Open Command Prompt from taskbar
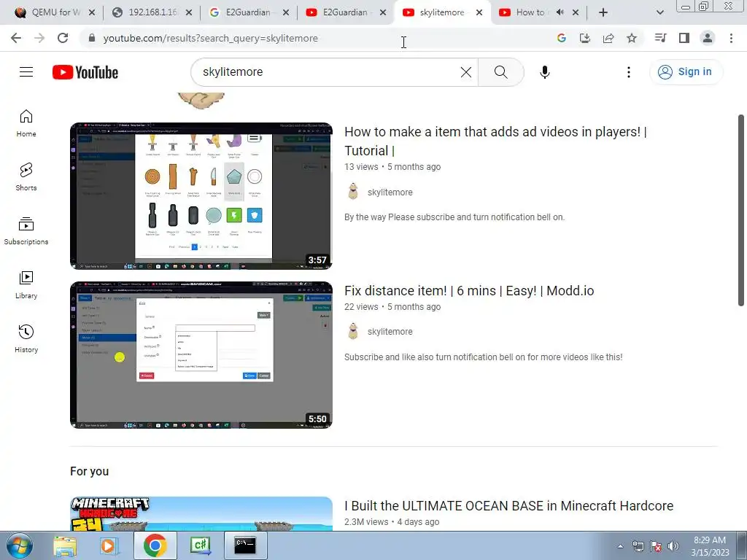 coord(245,545)
